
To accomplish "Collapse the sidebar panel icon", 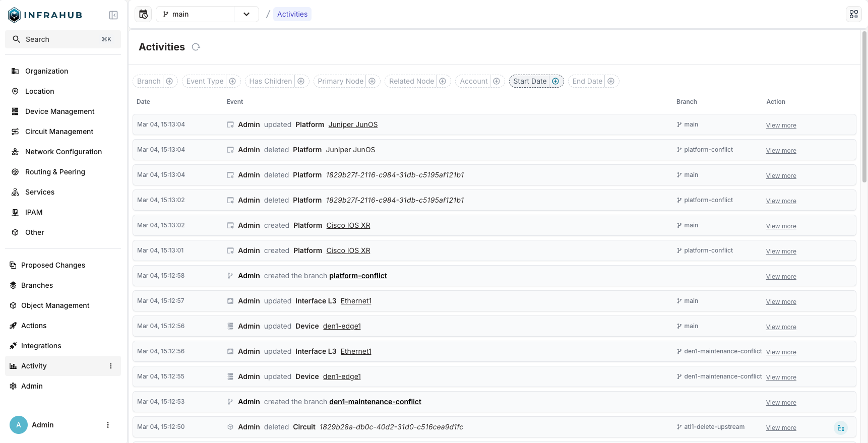I will [x=113, y=15].
